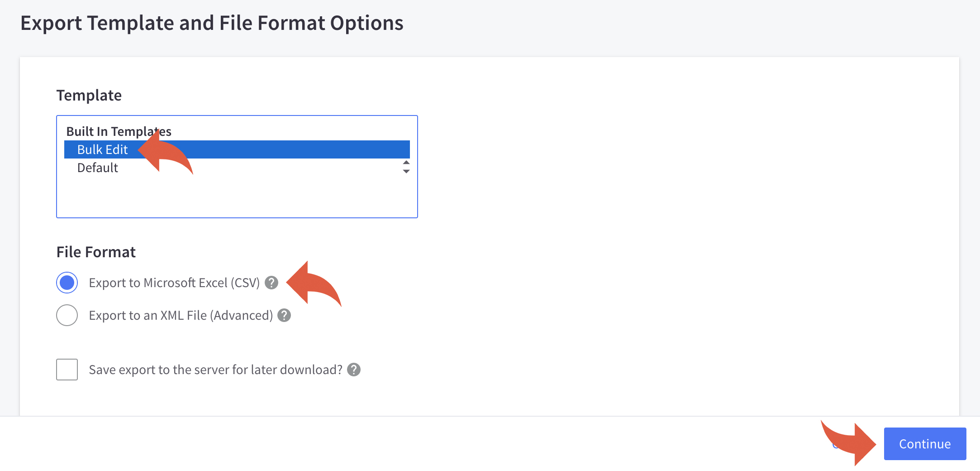
Task: Click the 'Export to Microsoft Excel (CSV)' label
Action: coord(174,283)
